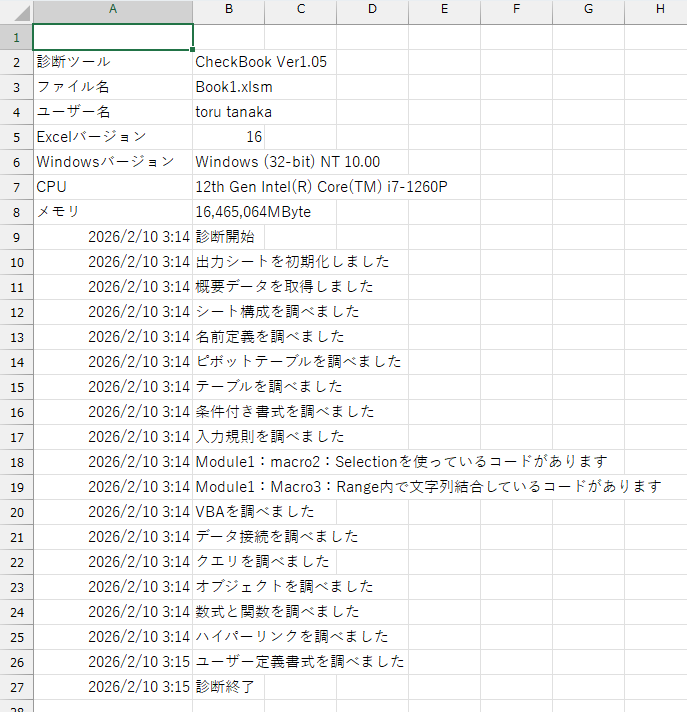This screenshot has height=712, width=687.
Task: Click the column D header
Action: [x=372, y=10]
